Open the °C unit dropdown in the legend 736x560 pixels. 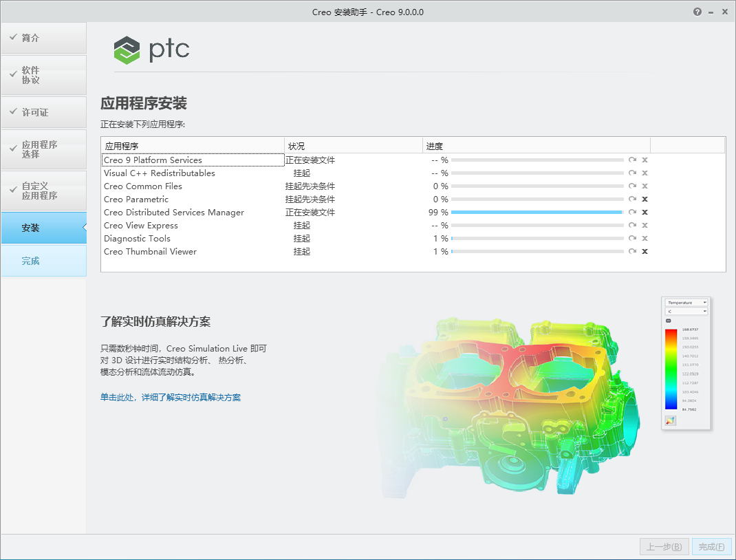[686, 311]
